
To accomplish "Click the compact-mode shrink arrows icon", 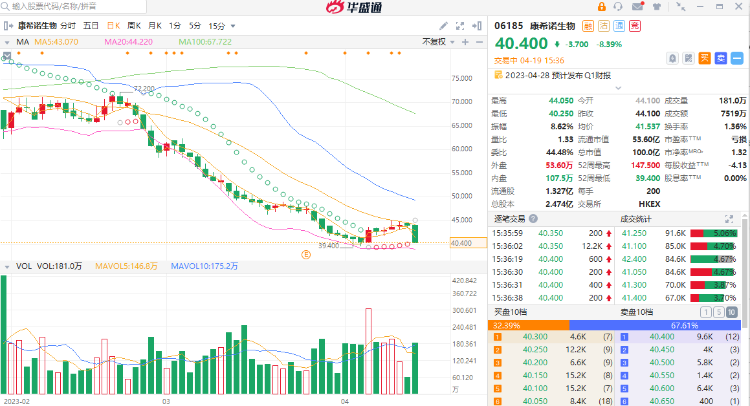I will [x=680, y=7].
